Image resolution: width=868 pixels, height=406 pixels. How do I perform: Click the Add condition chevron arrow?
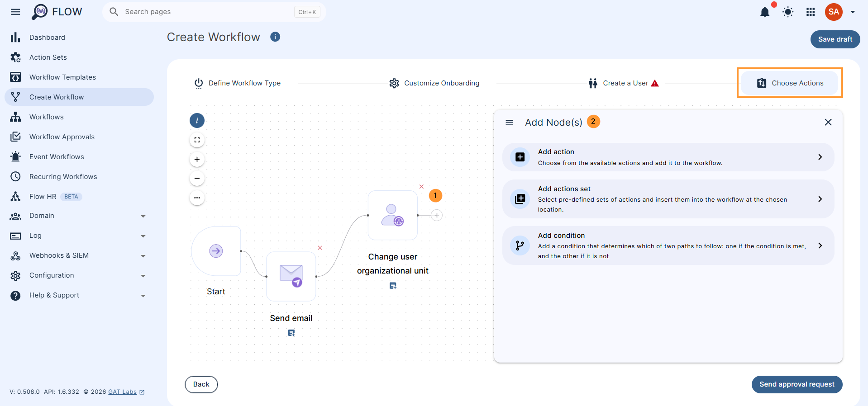click(x=820, y=245)
